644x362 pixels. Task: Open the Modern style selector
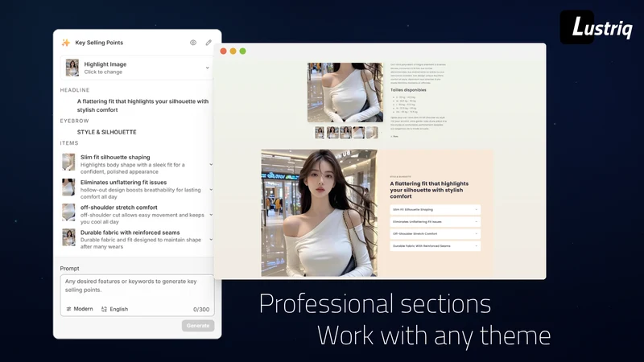pos(80,309)
